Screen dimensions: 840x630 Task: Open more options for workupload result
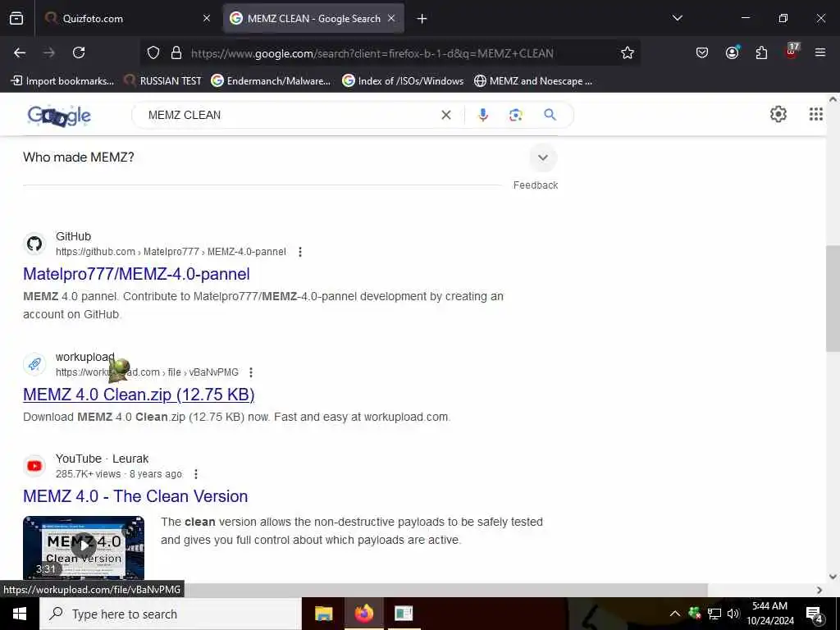(x=251, y=372)
